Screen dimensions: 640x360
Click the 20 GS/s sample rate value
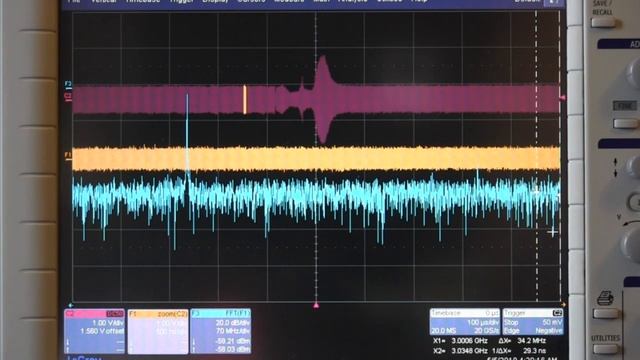[486, 331]
